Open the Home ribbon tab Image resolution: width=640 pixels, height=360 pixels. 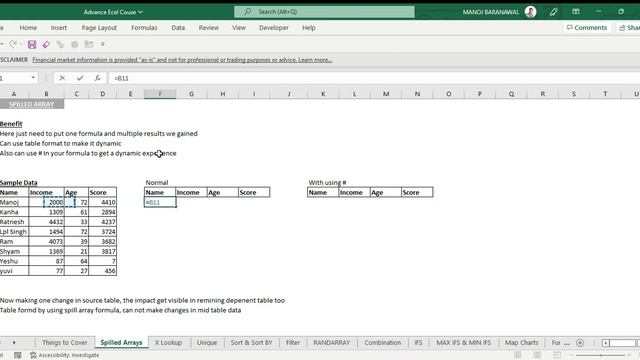[x=28, y=28]
